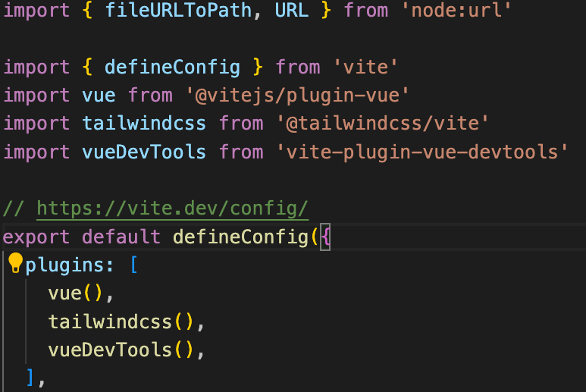The image size is (586, 392).
Task: Click the opening square bracket after plugins:
Action: pyautogui.click(x=134, y=265)
